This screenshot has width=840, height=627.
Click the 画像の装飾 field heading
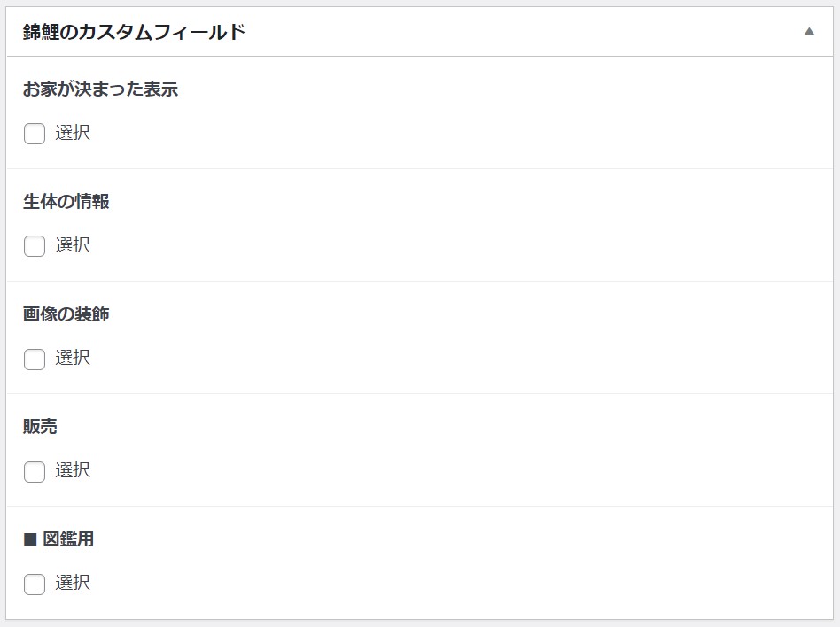point(66,314)
